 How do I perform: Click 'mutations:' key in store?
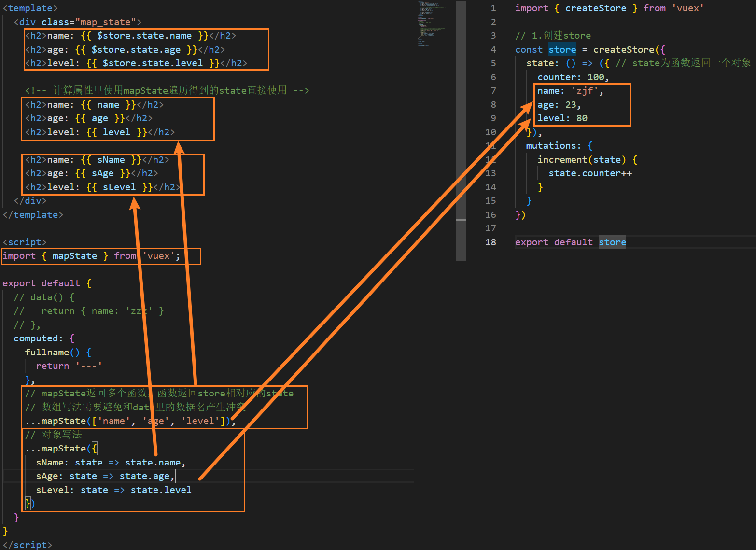[x=554, y=146]
